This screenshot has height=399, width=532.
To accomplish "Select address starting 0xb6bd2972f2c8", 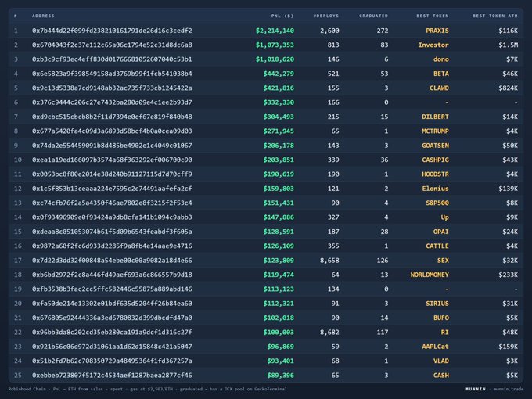I will pyautogui.click(x=112, y=275).
